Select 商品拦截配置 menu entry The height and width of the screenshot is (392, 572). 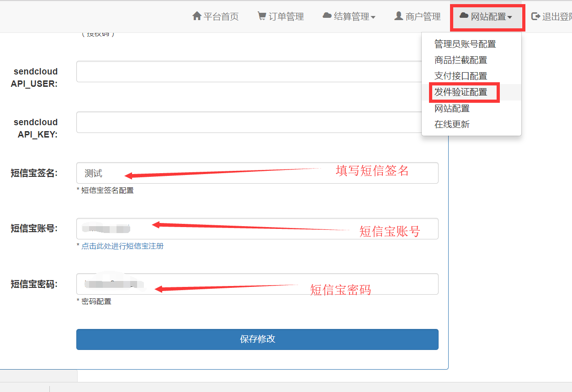click(x=461, y=60)
